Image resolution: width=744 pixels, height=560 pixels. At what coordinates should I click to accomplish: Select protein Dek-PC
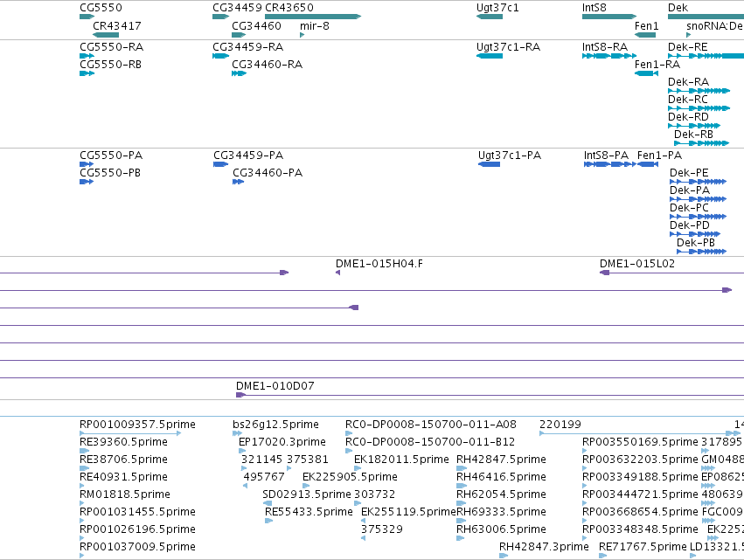(690, 208)
